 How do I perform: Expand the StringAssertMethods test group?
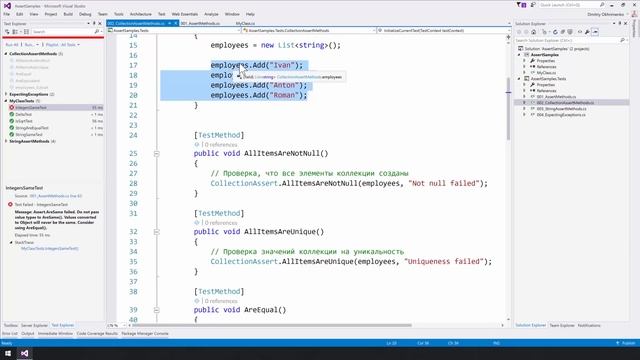[x=6, y=141]
